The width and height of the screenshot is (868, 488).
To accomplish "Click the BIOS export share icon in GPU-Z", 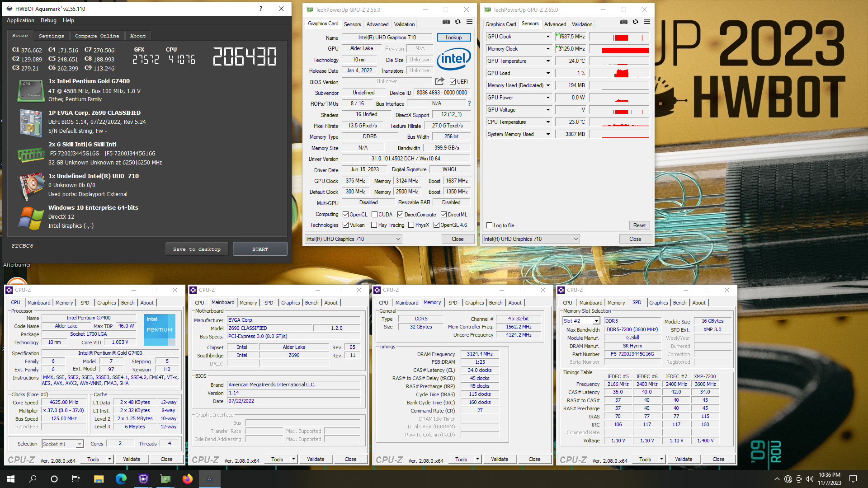I will click(439, 81).
